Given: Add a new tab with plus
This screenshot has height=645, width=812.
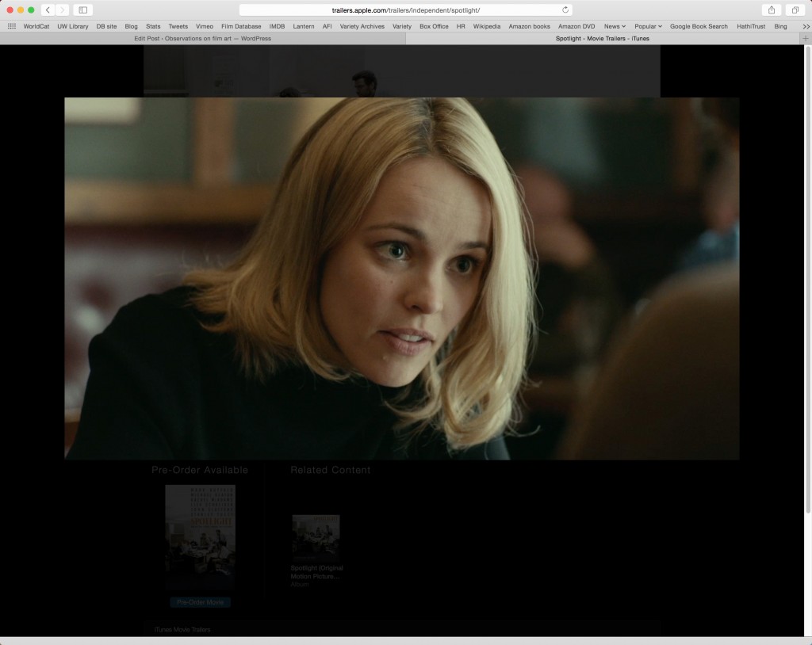Looking at the screenshot, I should 806,38.
